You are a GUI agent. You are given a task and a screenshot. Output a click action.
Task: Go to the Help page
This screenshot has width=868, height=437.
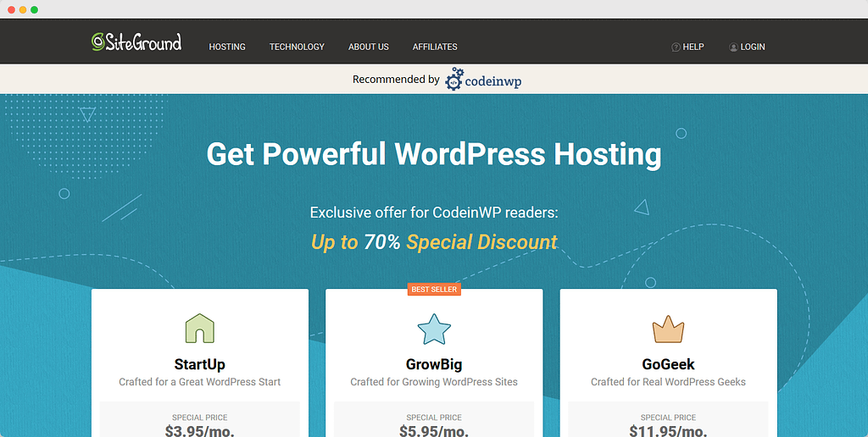click(x=693, y=47)
